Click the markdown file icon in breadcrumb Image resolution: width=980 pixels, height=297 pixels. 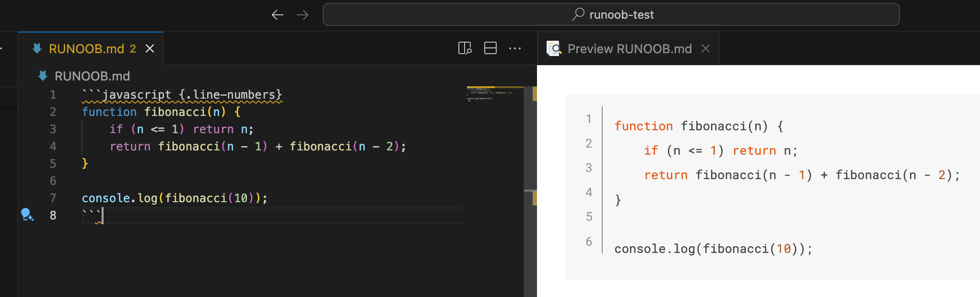43,76
